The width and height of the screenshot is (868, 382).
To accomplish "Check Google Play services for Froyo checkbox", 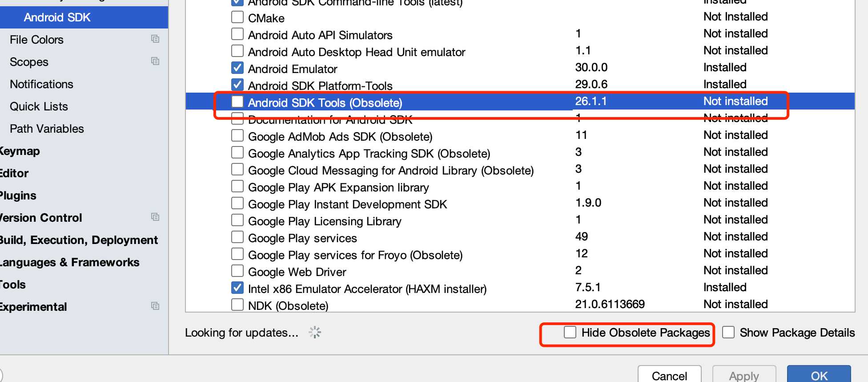I will point(237,254).
